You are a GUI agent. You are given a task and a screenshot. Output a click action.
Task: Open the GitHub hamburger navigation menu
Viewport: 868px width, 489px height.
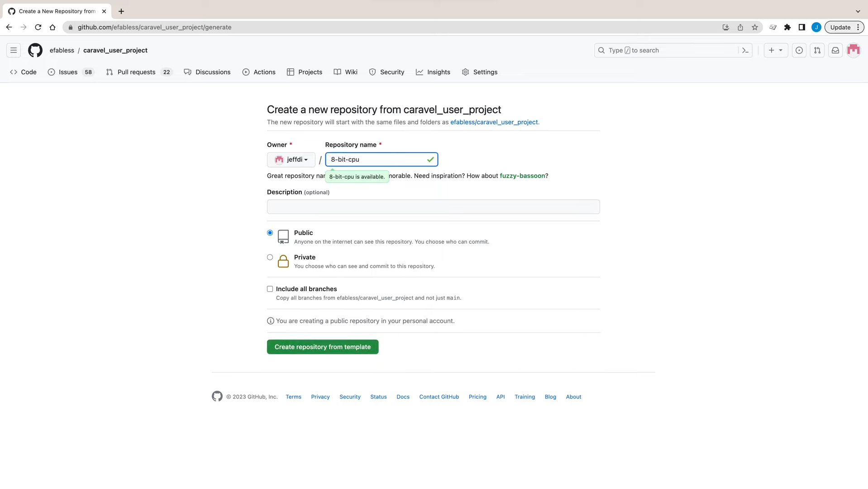[14, 50]
